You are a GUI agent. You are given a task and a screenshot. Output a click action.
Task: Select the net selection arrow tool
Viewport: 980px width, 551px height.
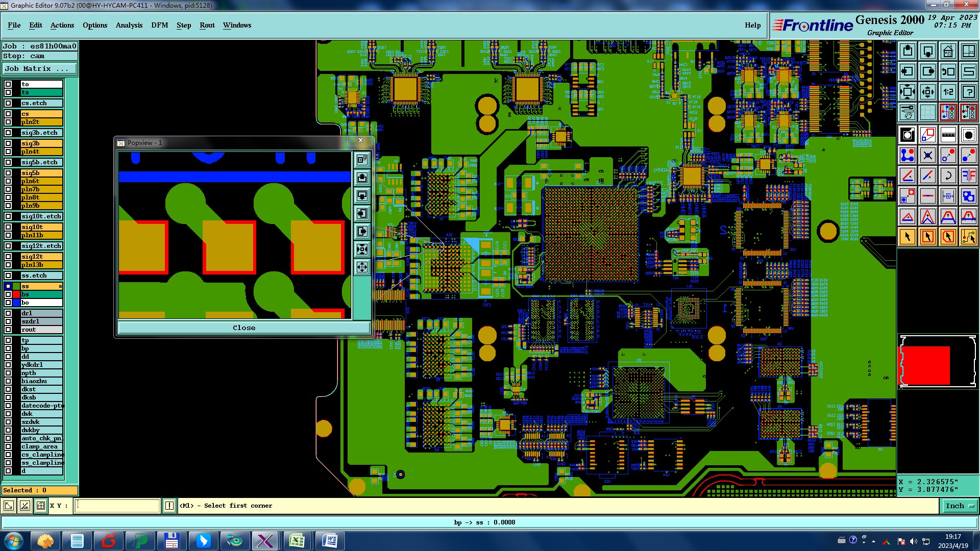[968, 237]
